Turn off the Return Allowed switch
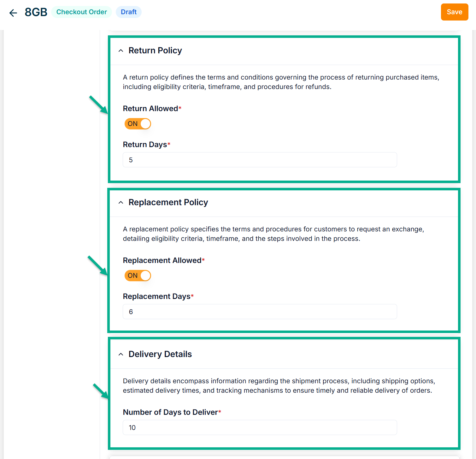The image size is (476, 459). (x=138, y=124)
